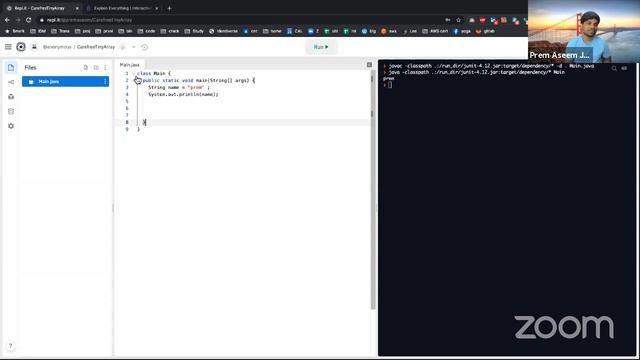Image resolution: width=640 pixels, height=360 pixels.
Task: Open the Files panel three-dot menu
Action: point(105,67)
